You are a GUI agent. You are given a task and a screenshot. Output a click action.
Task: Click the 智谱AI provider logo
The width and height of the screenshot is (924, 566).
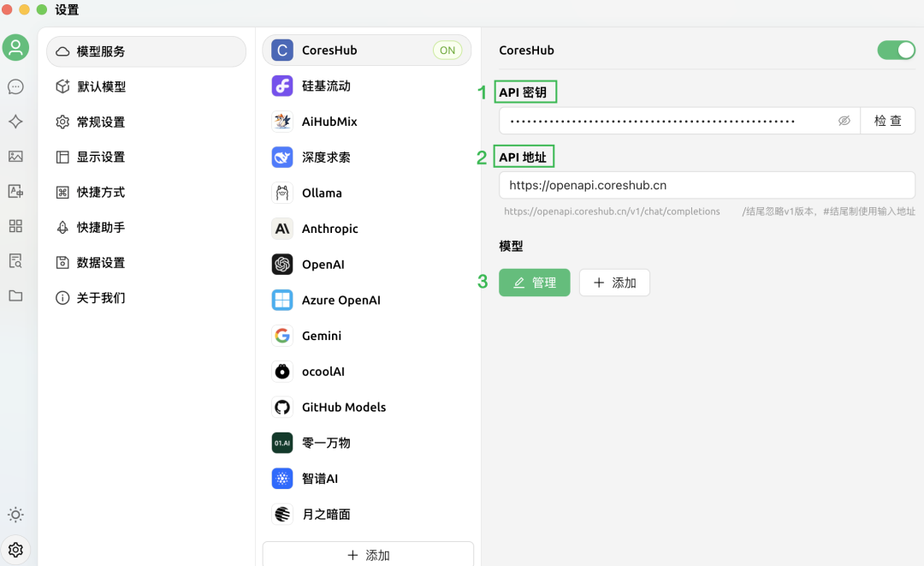click(x=282, y=478)
